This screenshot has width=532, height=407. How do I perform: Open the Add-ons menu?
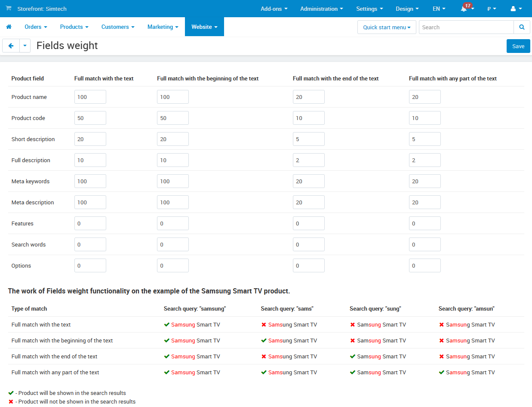pos(274,9)
